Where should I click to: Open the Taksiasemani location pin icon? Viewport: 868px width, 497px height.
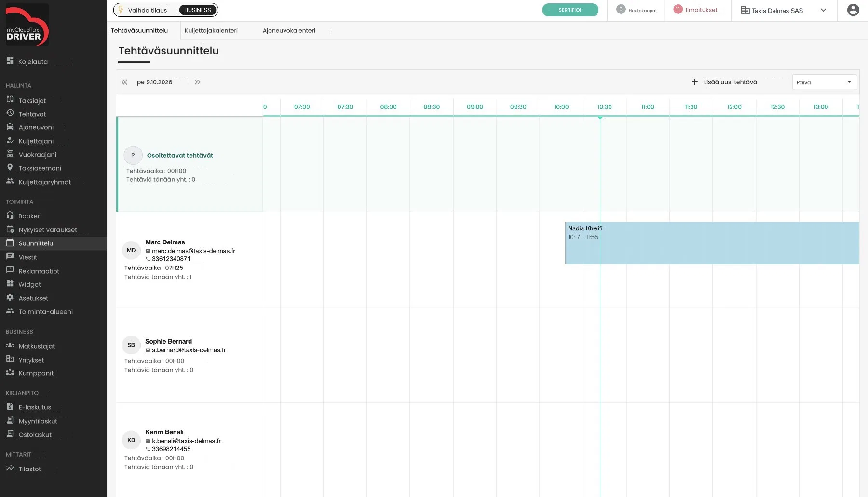pos(10,167)
